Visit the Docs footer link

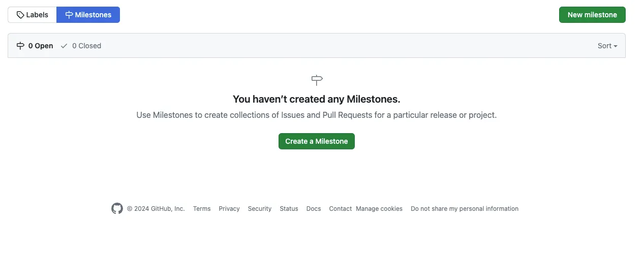click(314, 209)
